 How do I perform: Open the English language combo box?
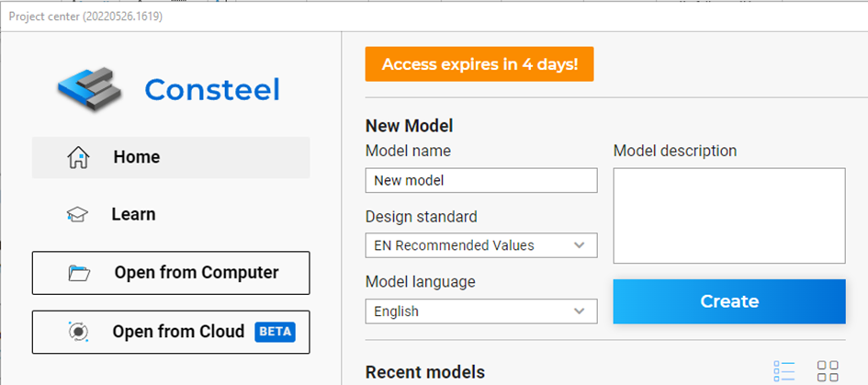point(481,311)
